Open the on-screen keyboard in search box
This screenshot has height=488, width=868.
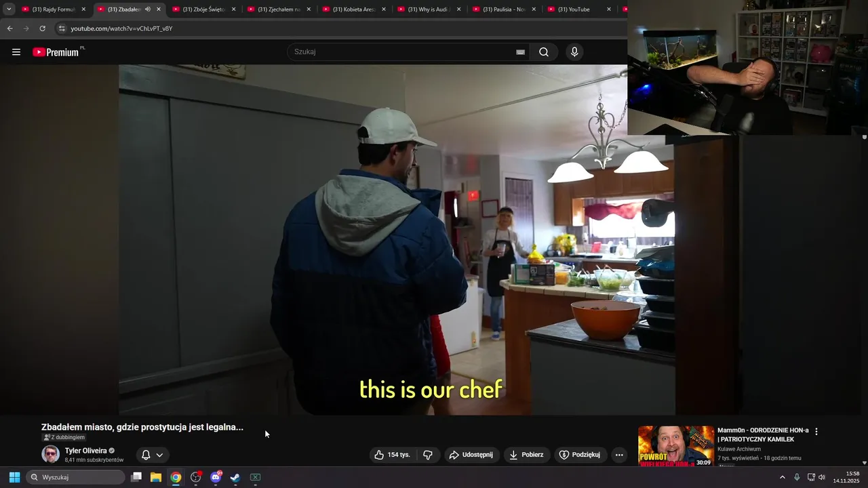521,52
